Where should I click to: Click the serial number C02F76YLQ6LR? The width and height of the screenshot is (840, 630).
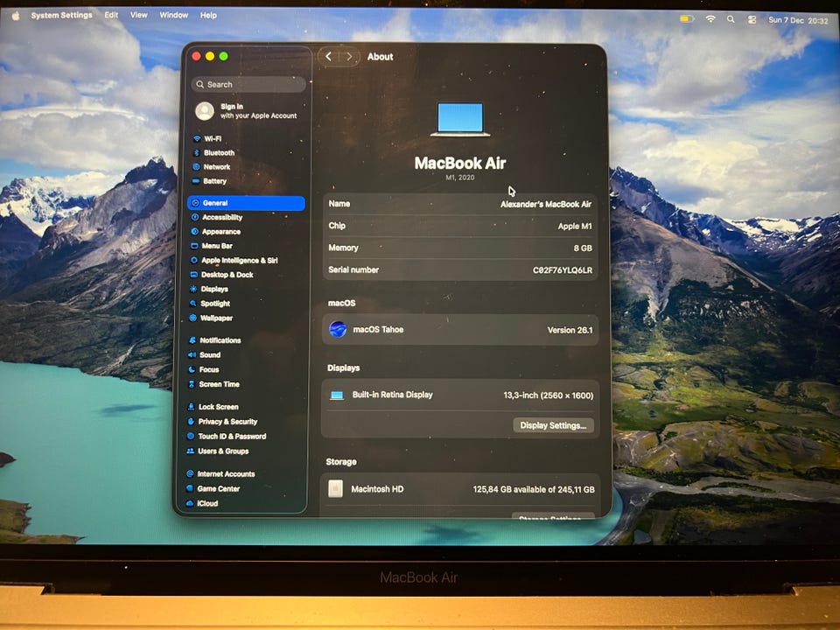tap(563, 270)
